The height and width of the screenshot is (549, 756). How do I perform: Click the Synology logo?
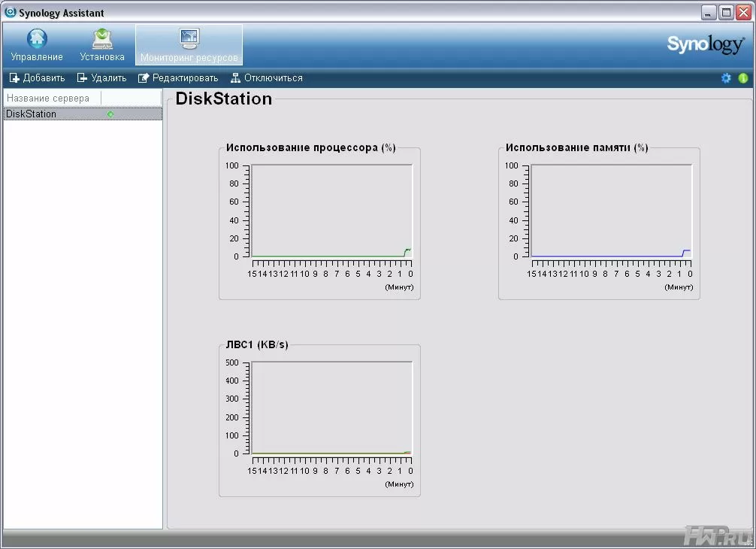tap(704, 44)
